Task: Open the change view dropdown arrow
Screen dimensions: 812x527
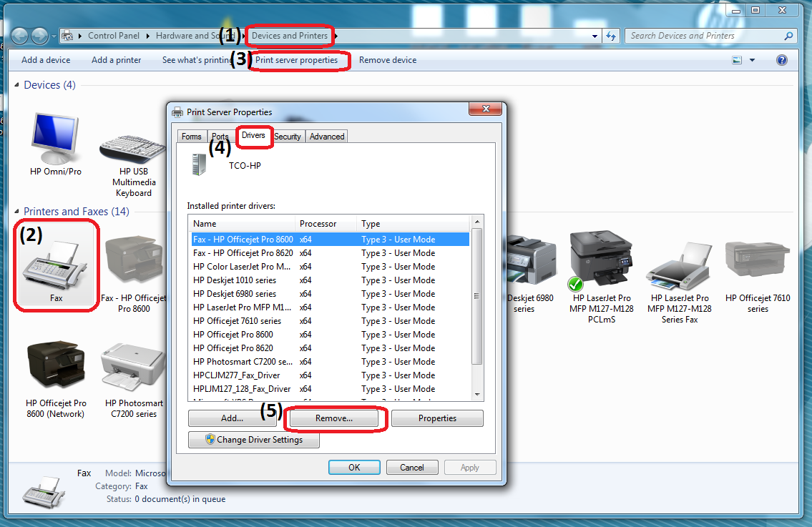Action: pyautogui.click(x=752, y=61)
